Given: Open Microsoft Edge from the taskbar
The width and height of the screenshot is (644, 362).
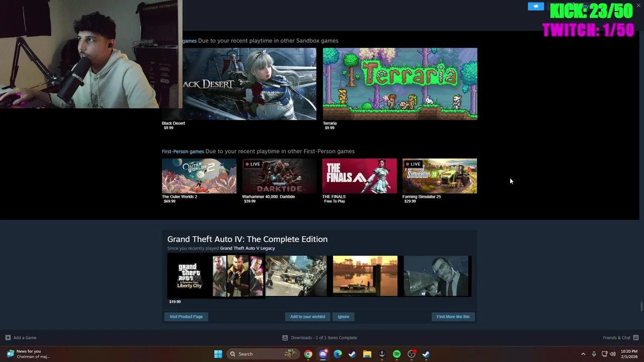Looking at the screenshot, I should 338,354.
